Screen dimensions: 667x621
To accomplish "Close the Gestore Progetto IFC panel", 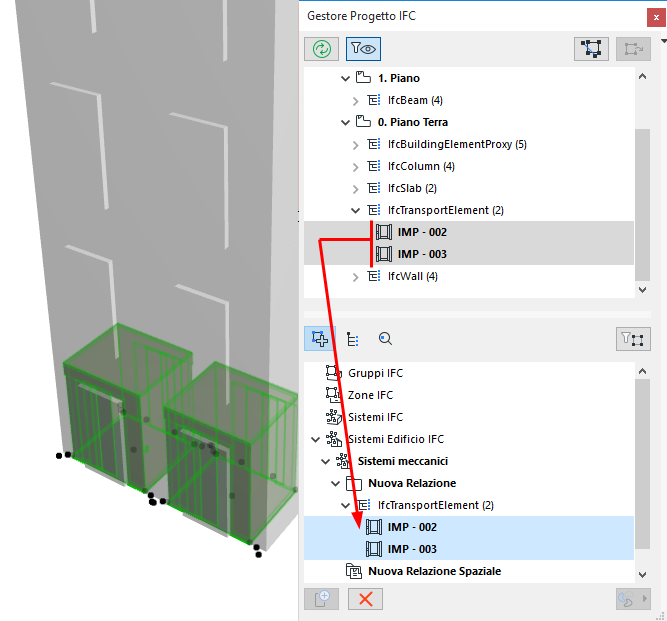I will click(656, 18).
